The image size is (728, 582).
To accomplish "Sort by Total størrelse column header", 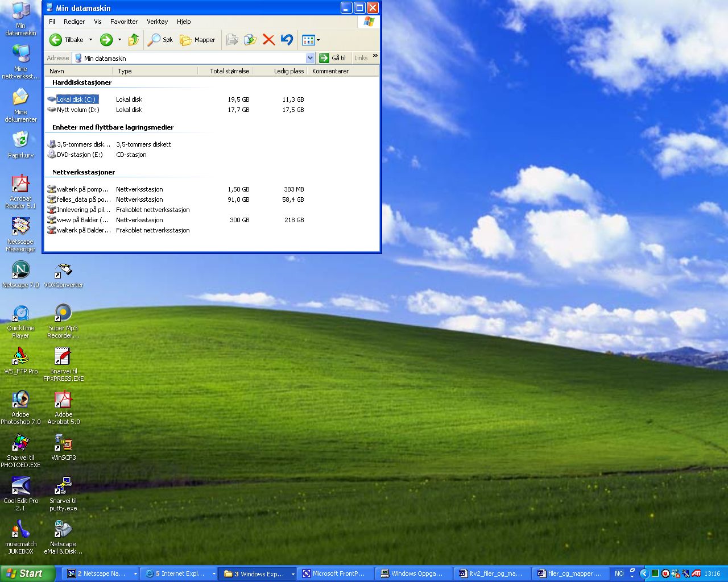I will tap(225, 71).
